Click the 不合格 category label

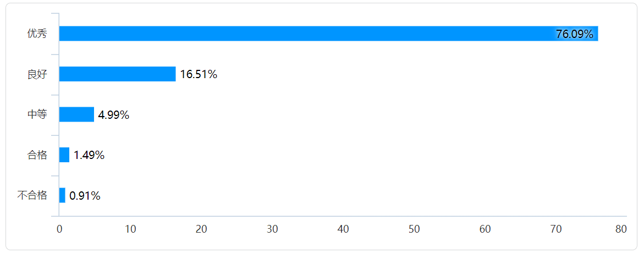(32, 195)
